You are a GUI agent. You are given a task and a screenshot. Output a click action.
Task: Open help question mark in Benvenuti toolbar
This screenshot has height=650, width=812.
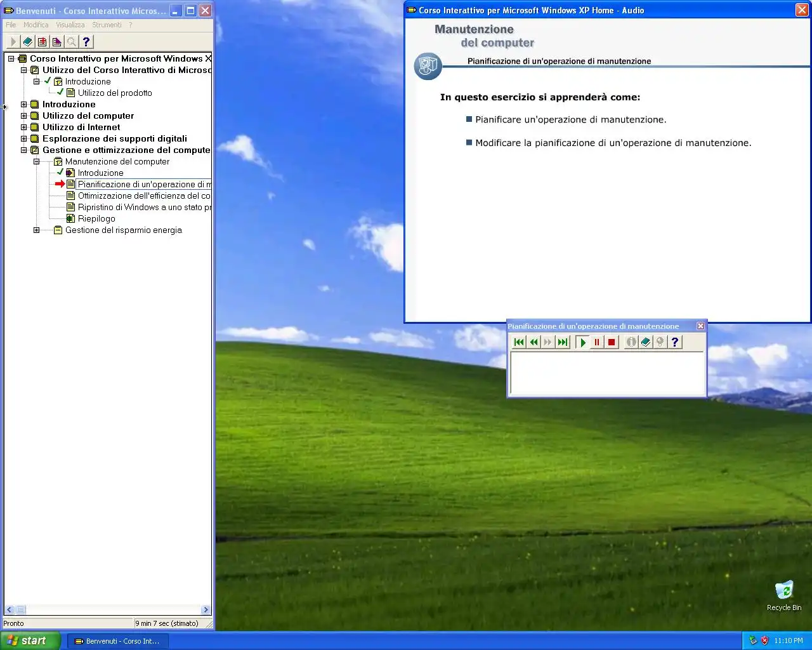point(86,42)
